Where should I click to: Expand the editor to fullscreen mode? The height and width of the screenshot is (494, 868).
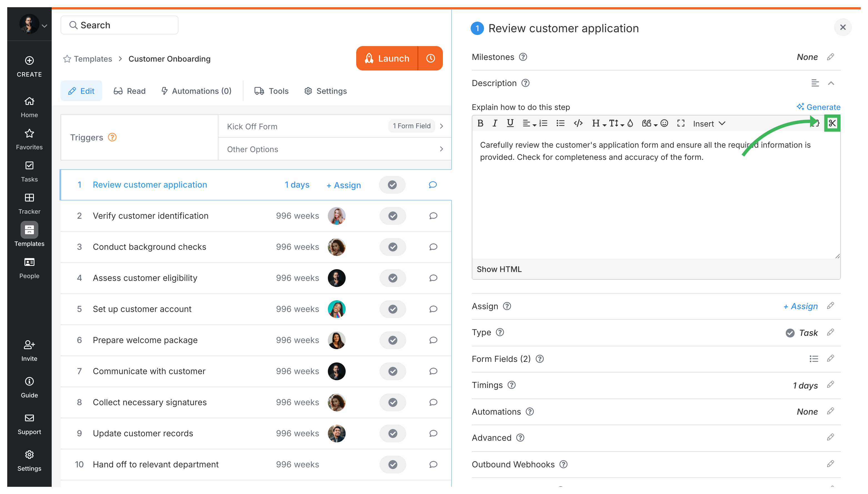681,123
